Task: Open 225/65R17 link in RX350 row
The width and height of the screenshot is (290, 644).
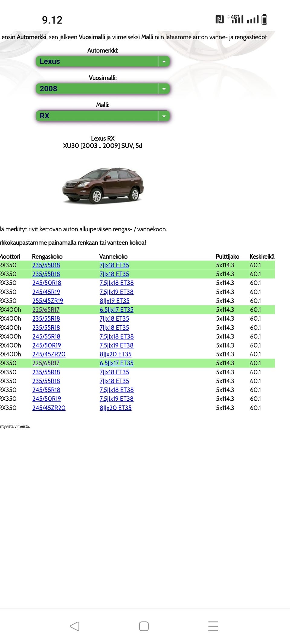Action: click(x=46, y=363)
